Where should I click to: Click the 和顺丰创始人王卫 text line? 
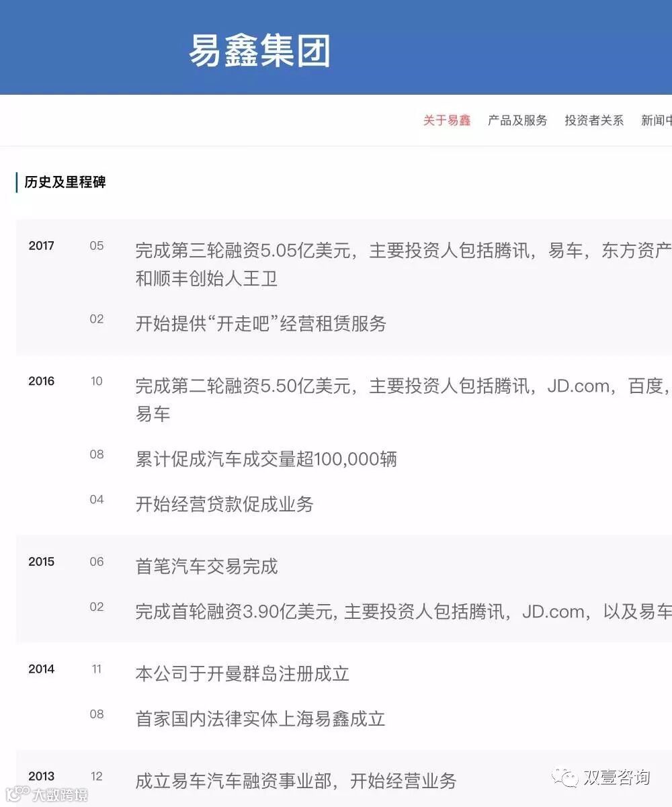coord(206,279)
